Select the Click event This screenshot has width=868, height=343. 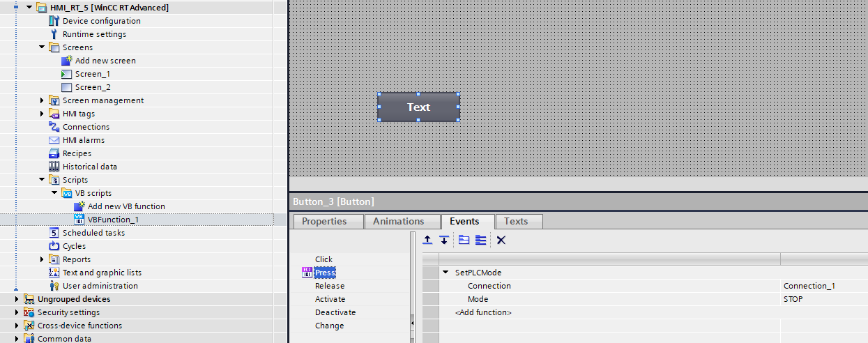[x=323, y=259]
